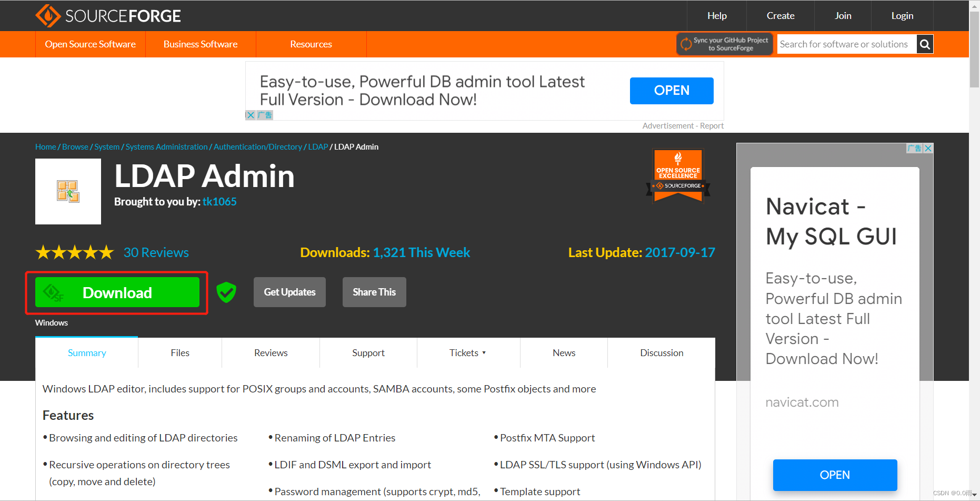Switch to the Discussion tab

tap(661, 352)
